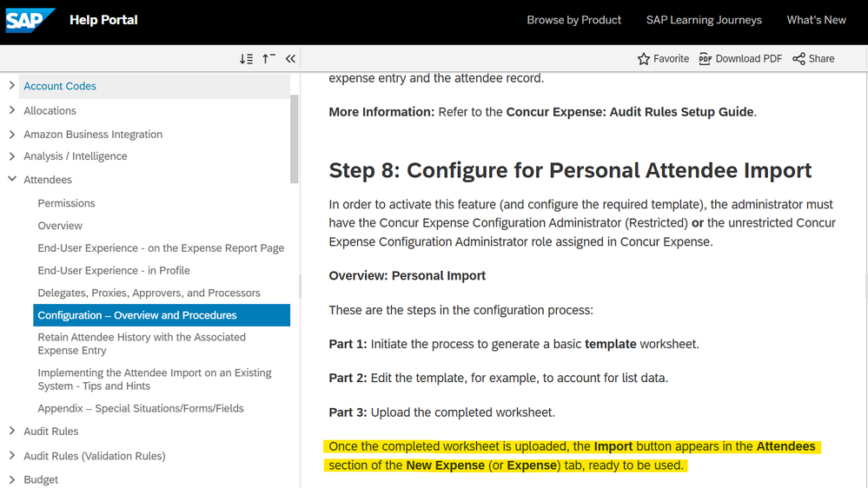The image size is (868, 488).
Task: Open the Allocations topic
Action: coord(50,110)
